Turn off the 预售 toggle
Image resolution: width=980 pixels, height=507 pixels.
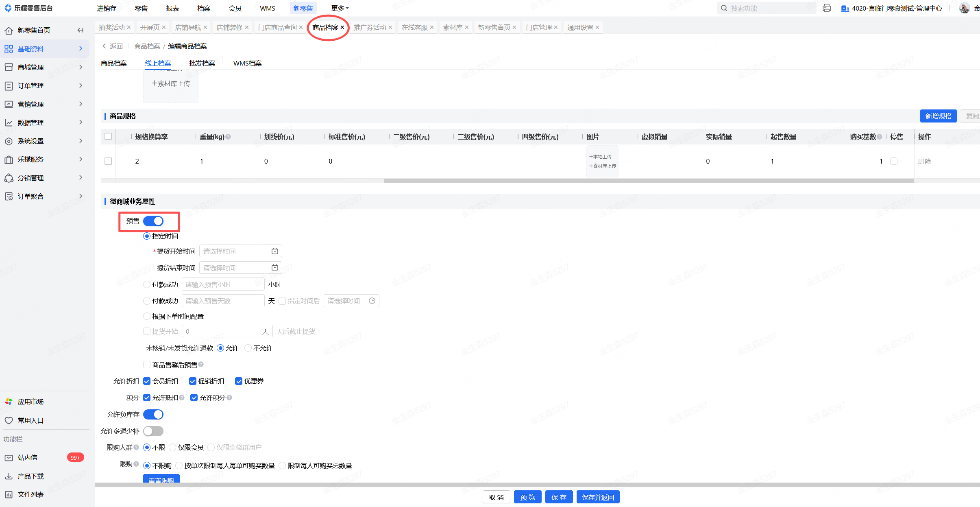pos(153,221)
